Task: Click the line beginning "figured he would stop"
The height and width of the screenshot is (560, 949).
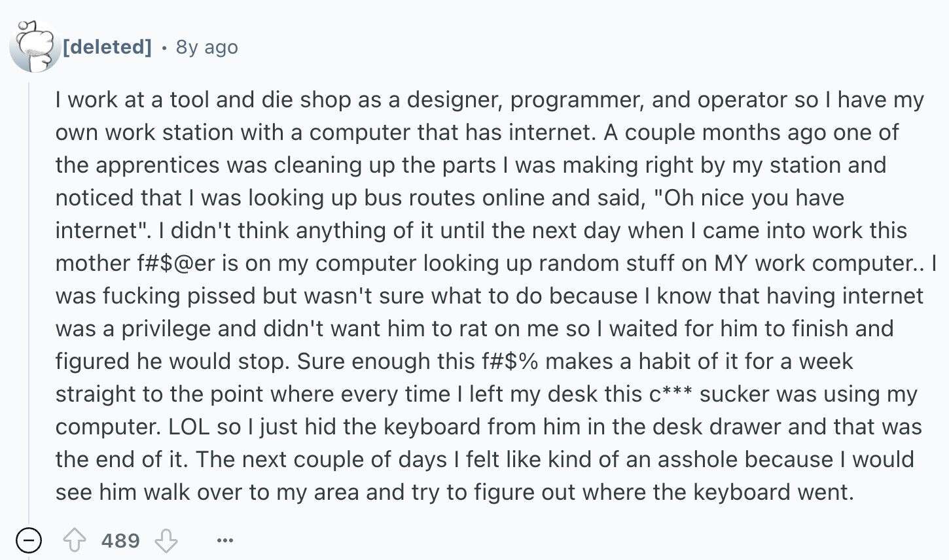Action: click(x=454, y=361)
